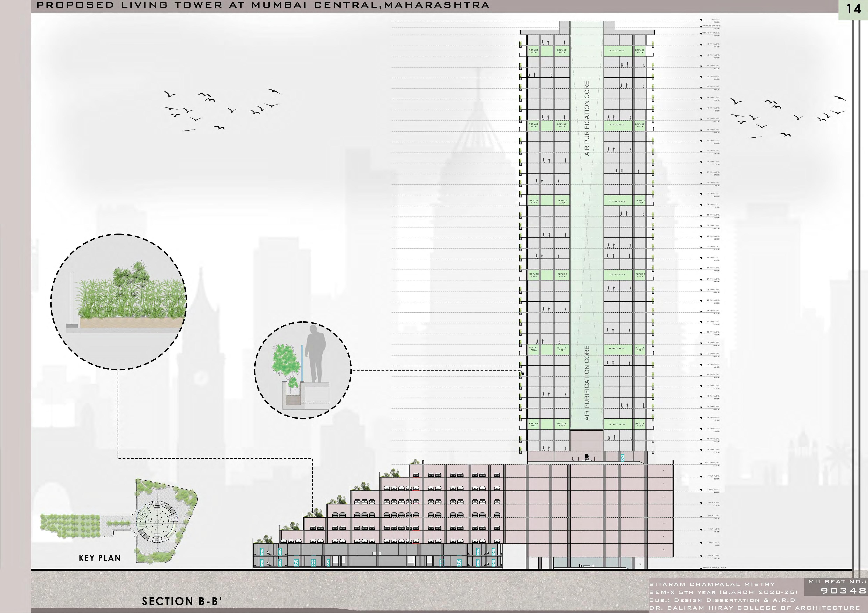The height and width of the screenshot is (613, 868).
Task: Click the Podium 1 Level marker triangle
Action: coord(701,557)
